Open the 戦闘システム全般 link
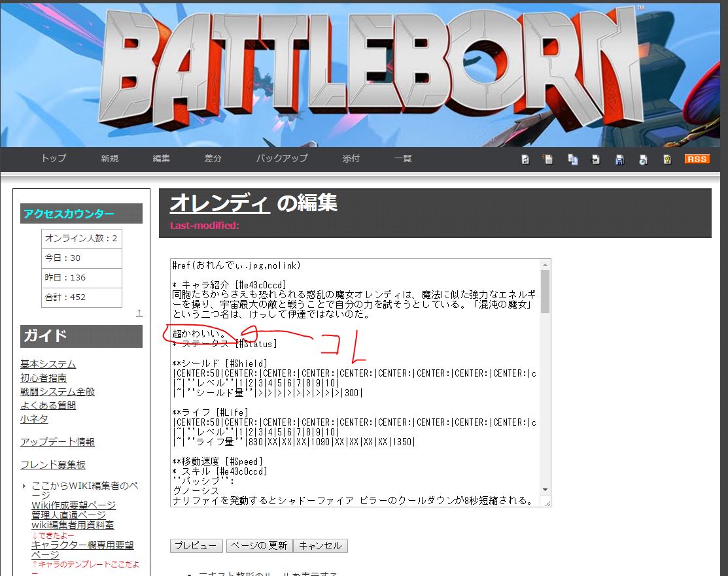 point(58,392)
